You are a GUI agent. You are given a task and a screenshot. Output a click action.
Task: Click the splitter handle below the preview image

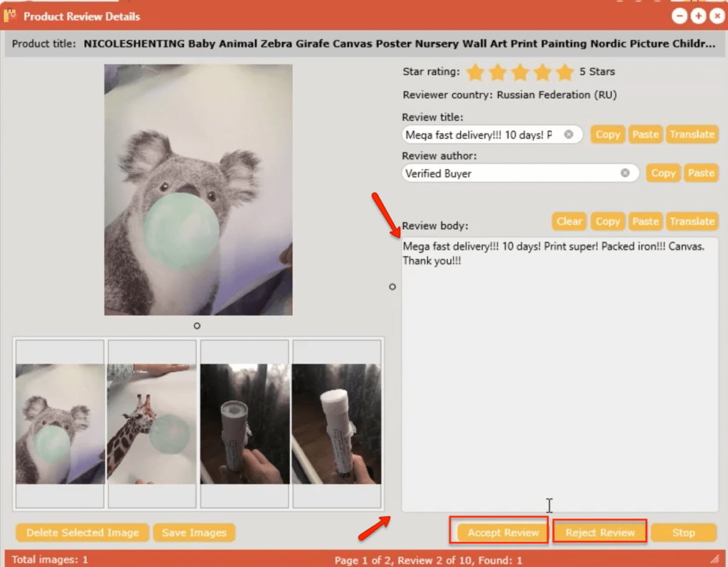coord(197,326)
